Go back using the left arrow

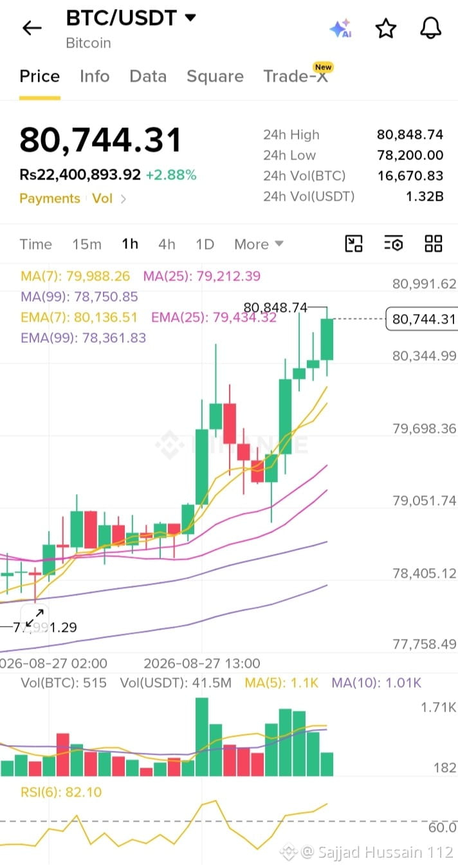[x=32, y=28]
